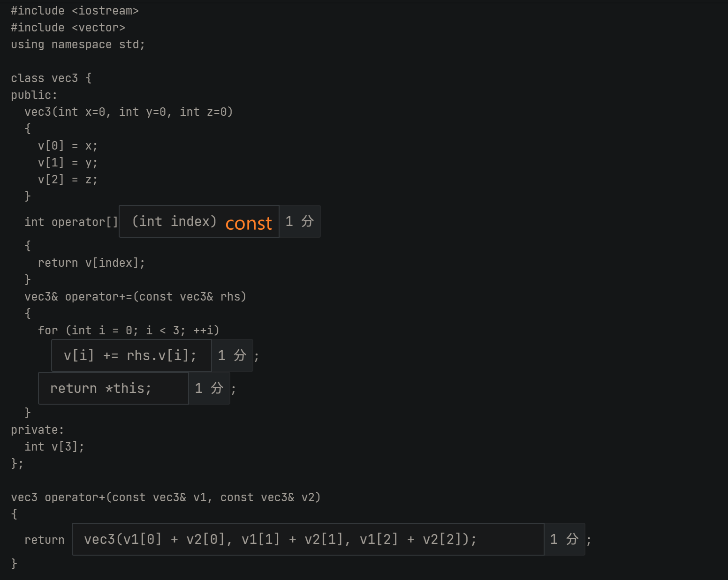Click the line 'v[2] = z;'
This screenshot has width=728, height=580.
[x=68, y=180]
